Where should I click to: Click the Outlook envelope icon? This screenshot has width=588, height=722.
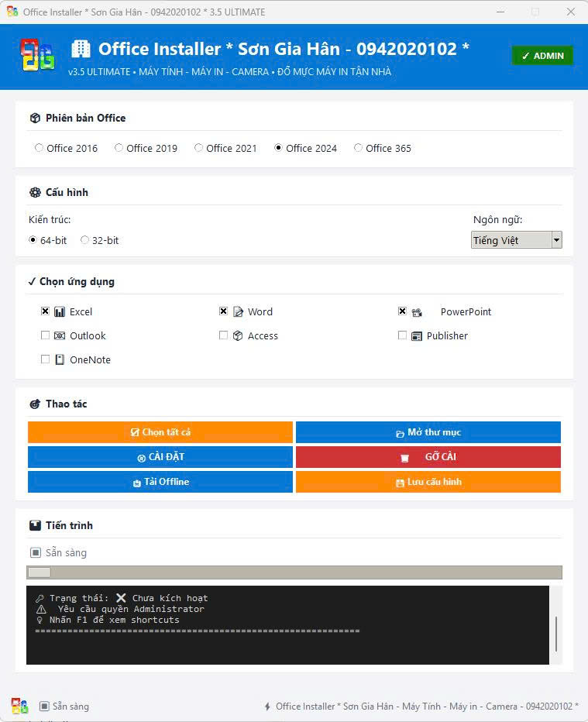tap(60, 335)
